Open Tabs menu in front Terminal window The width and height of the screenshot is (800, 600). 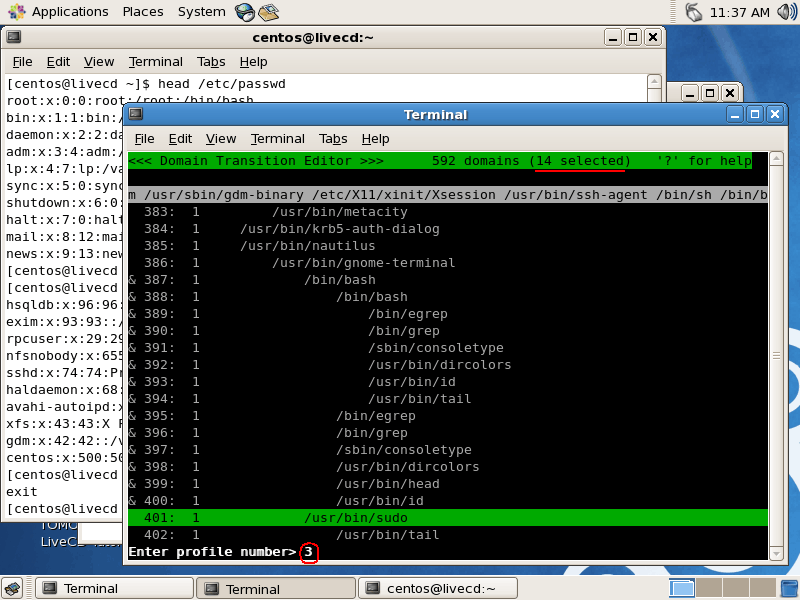pos(333,139)
